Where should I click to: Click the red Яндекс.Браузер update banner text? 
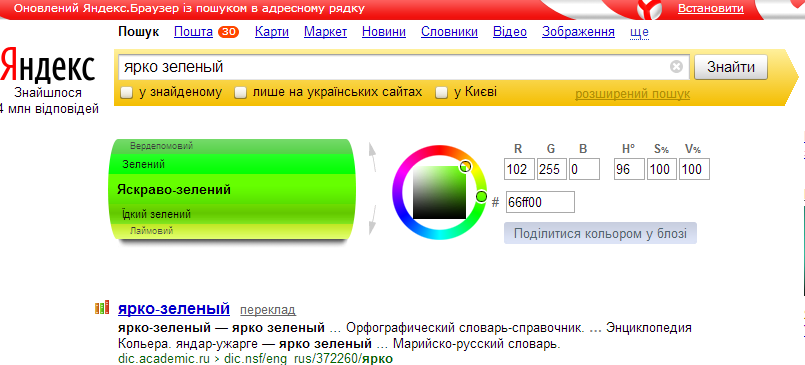click(x=189, y=9)
